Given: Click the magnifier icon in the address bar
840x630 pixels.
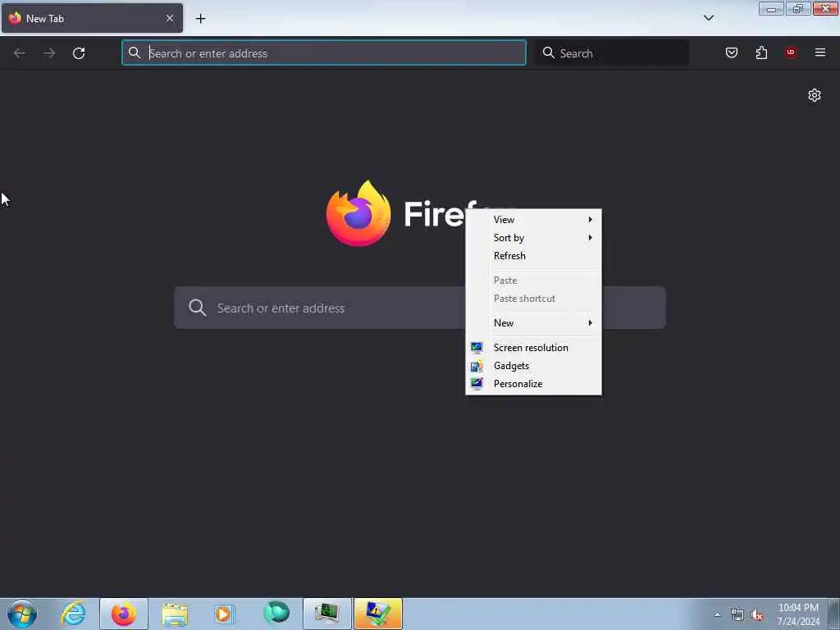Looking at the screenshot, I should coord(135,52).
